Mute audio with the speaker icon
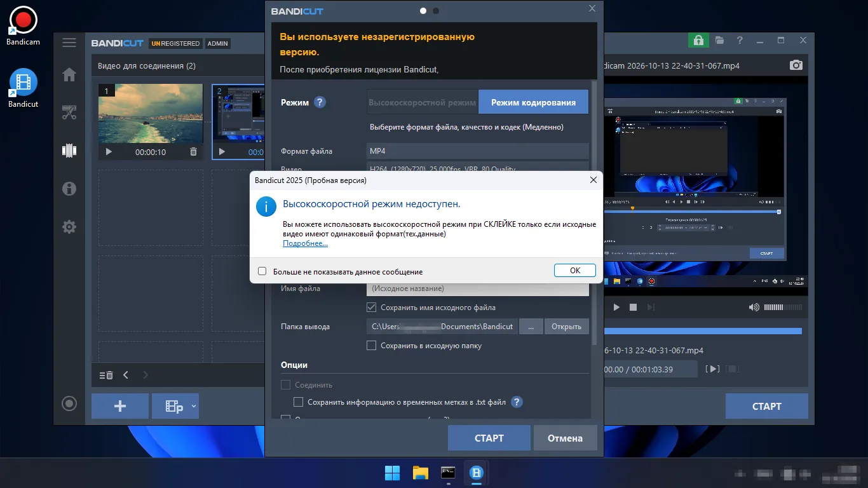The width and height of the screenshot is (868, 488). [754, 307]
